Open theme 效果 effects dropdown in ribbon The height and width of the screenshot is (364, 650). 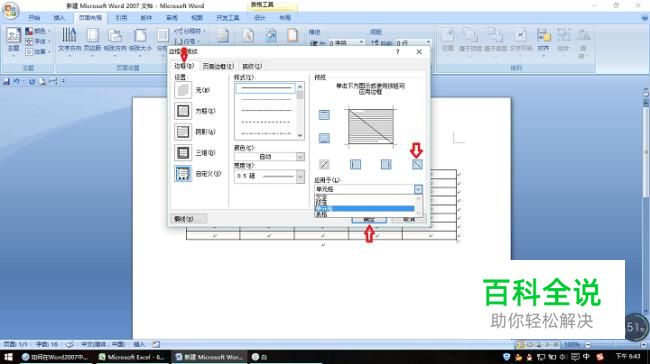(x=38, y=52)
